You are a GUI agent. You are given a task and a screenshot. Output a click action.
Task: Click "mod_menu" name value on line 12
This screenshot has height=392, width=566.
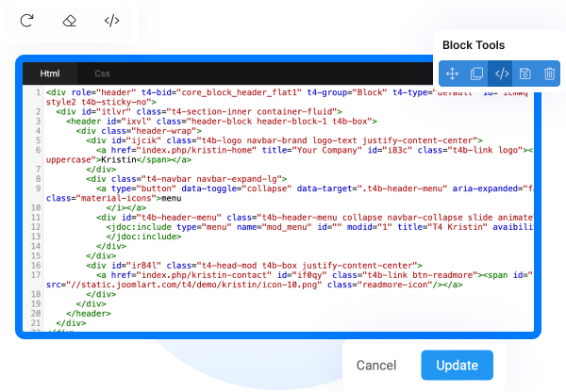[287, 227]
